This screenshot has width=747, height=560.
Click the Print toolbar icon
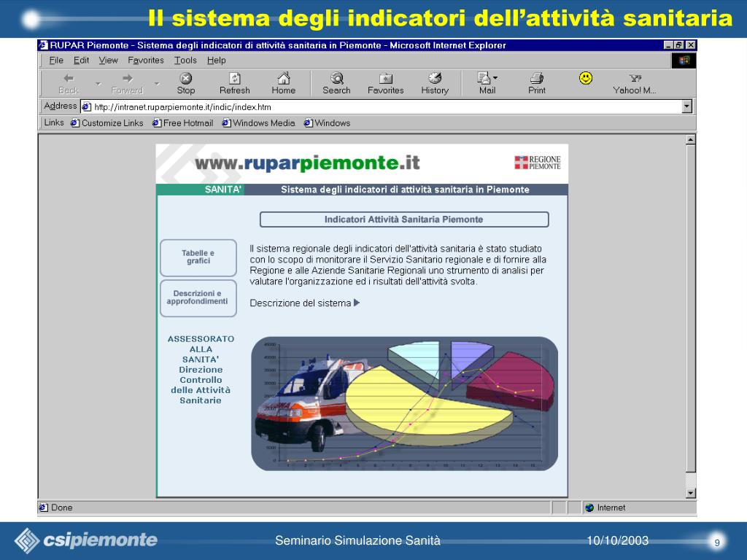(537, 79)
